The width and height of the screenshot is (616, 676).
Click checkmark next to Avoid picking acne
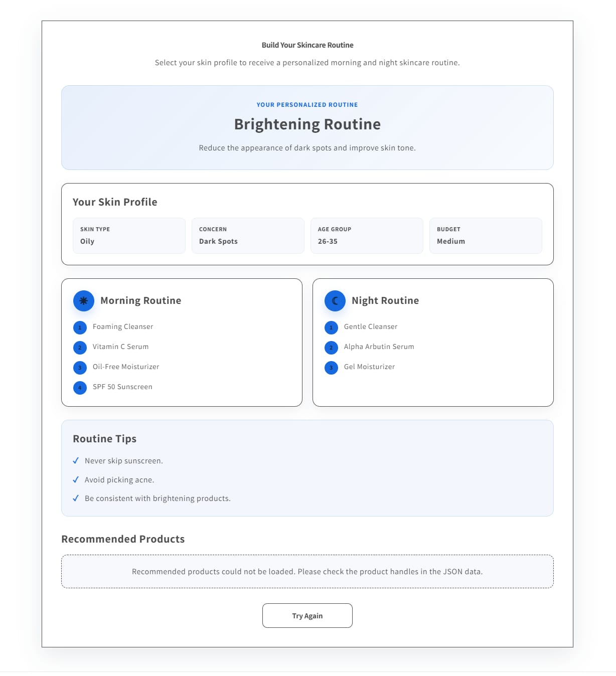point(76,479)
